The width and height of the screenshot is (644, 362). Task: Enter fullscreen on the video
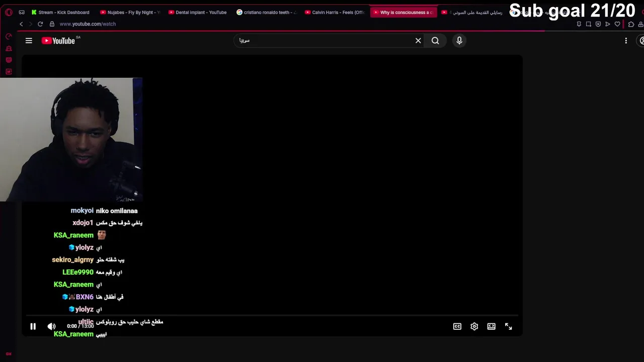(509, 326)
